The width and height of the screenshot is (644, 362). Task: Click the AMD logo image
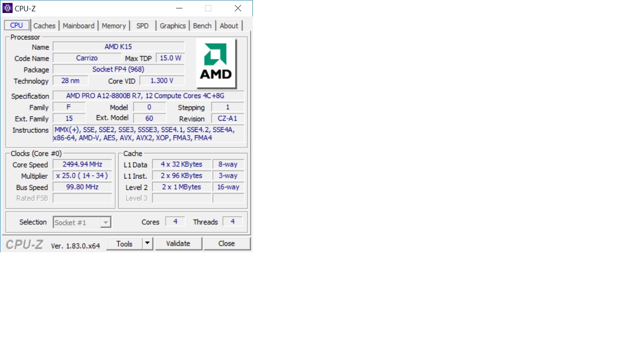click(x=216, y=63)
